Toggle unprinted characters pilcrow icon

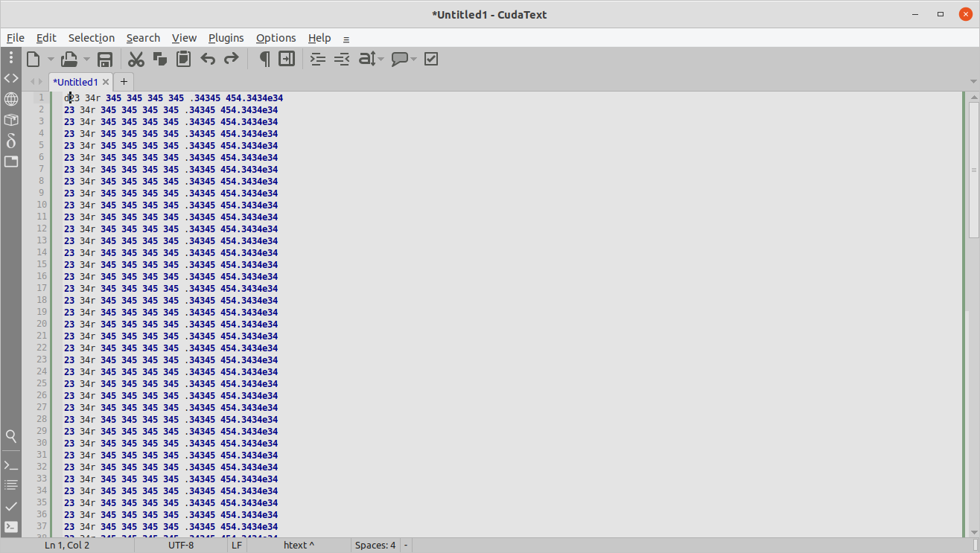[x=264, y=59]
